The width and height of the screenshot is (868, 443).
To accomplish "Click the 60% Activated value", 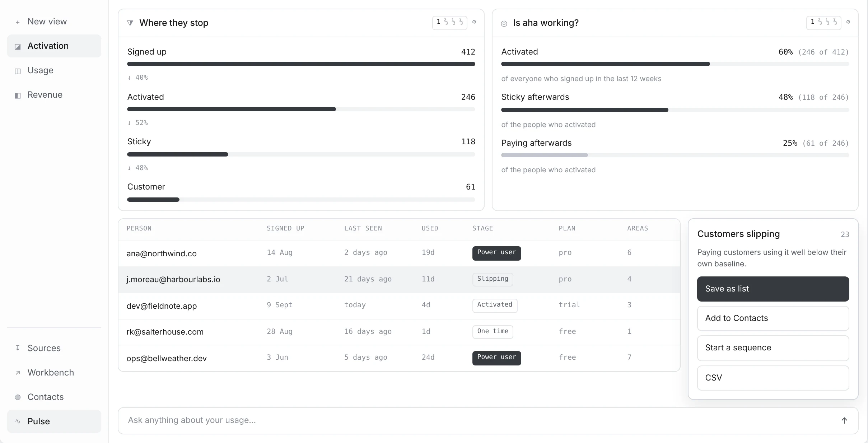I will [785, 52].
